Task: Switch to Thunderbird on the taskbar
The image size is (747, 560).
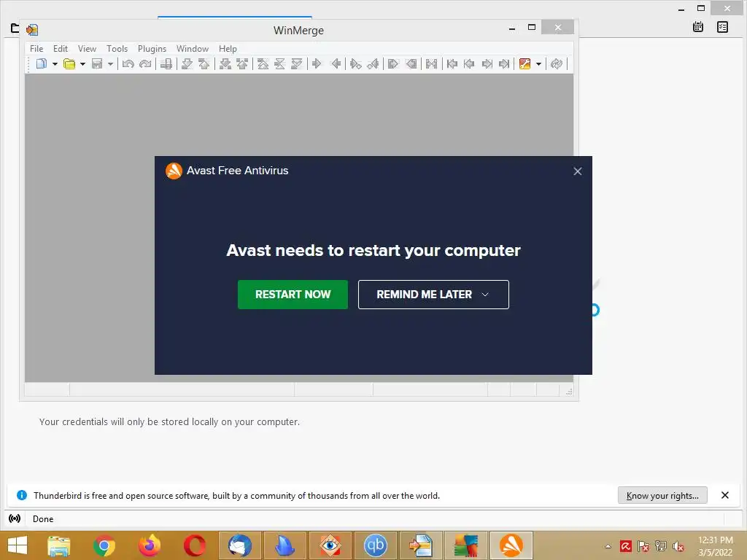Action: (239, 545)
